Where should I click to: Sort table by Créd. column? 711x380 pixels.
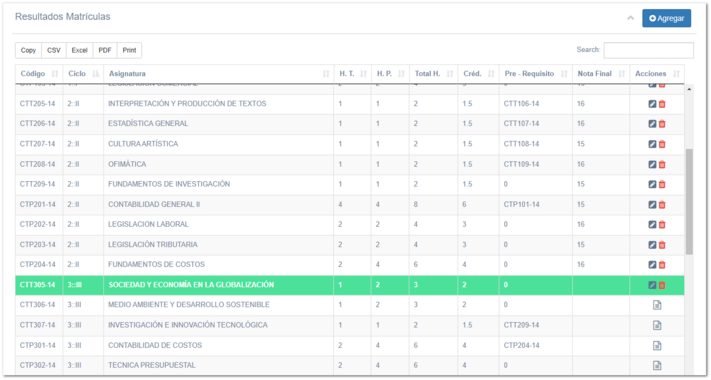click(478, 73)
